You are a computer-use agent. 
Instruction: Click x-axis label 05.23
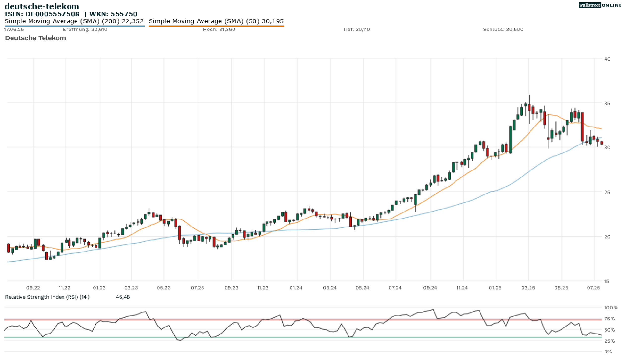[164, 288]
